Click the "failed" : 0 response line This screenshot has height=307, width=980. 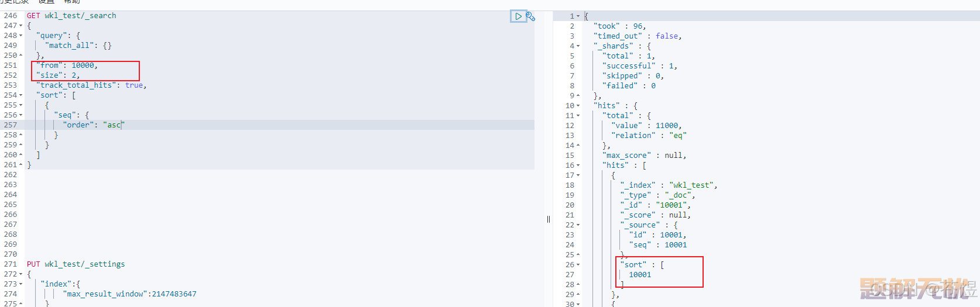629,86
